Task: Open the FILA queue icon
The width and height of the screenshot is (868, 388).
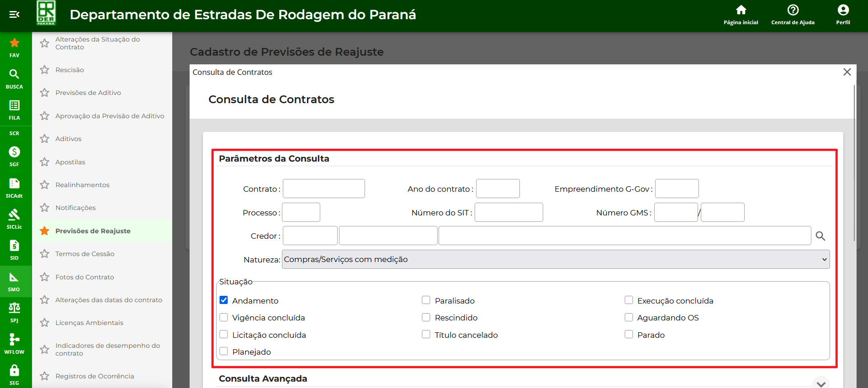Action: point(15,106)
